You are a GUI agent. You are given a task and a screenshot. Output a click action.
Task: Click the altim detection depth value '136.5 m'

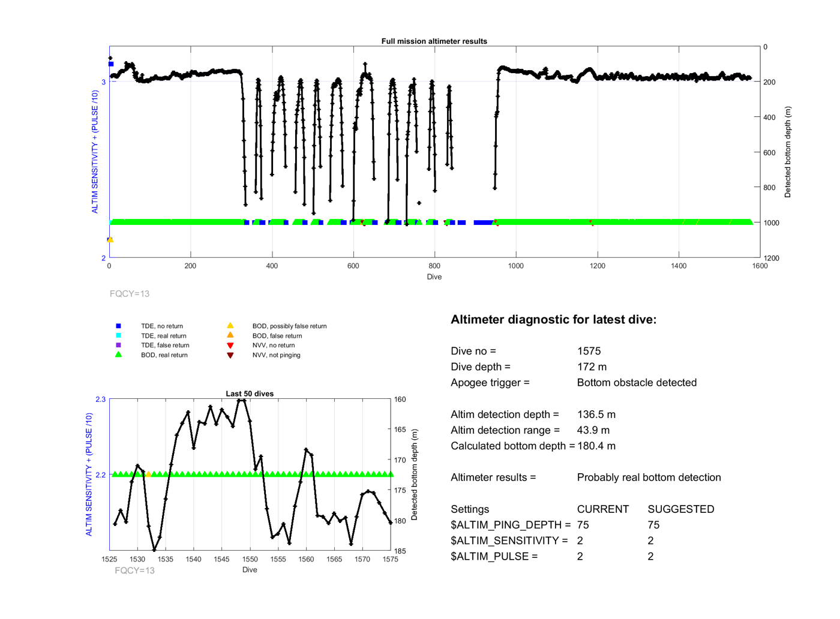(x=596, y=414)
